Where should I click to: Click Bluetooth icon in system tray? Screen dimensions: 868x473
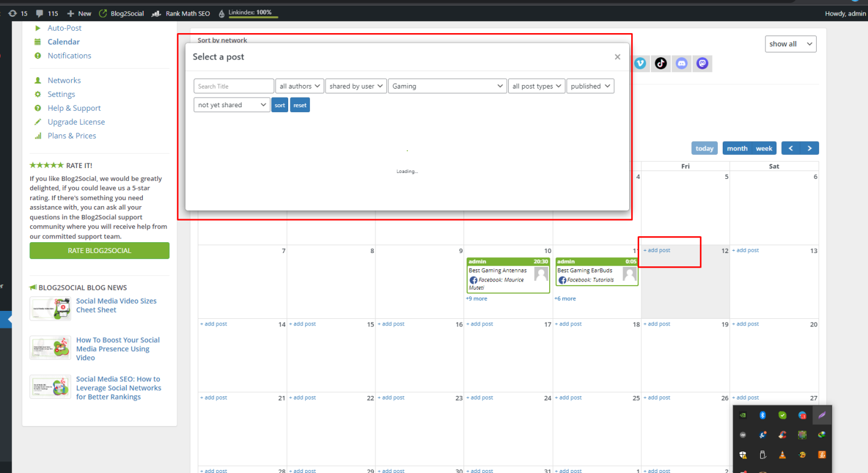click(x=762, y=415)
